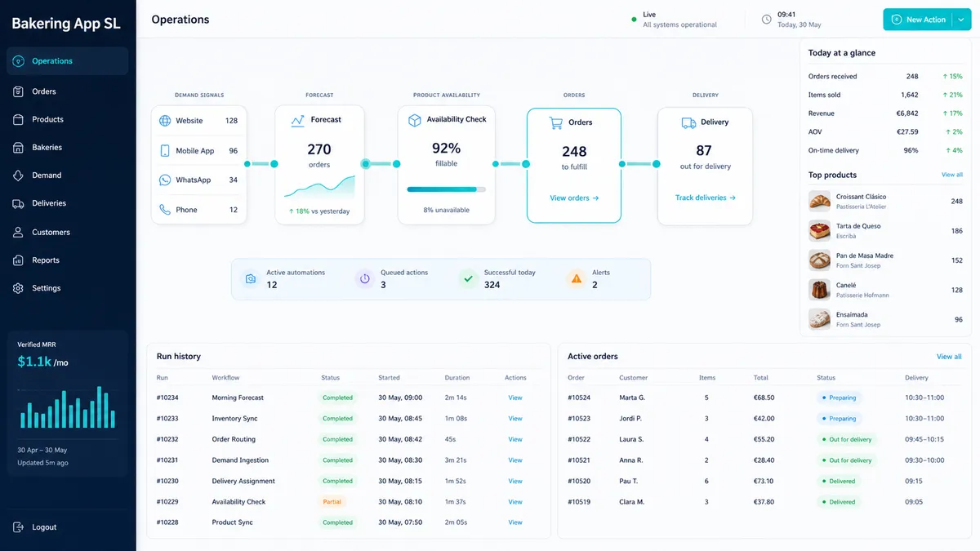Click Out for delivery status for #10522
This screenshot has height=551, width=980.
point(847,439)
